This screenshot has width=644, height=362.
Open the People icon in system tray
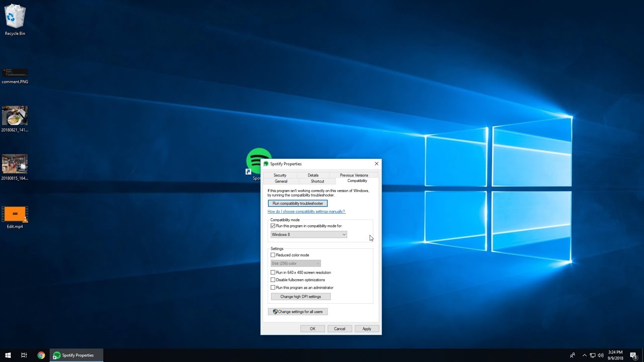click(x=573, y=355)
